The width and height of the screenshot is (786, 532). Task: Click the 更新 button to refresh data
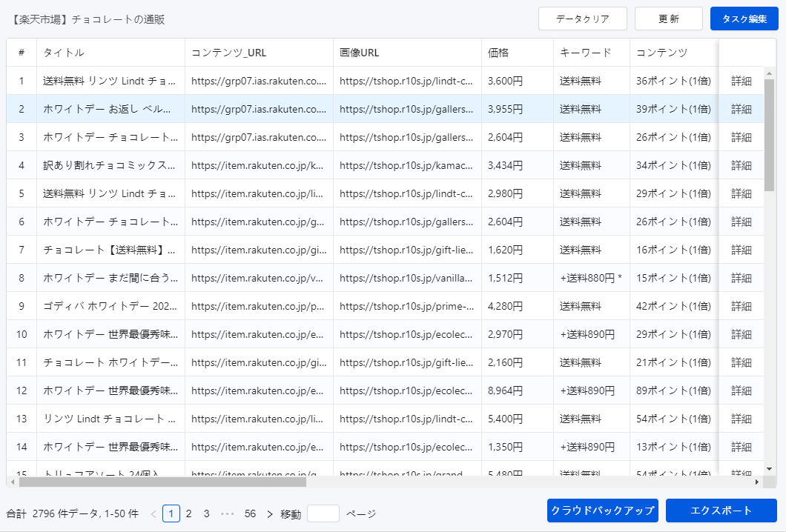pyautogui.click(x=669, y=19)
